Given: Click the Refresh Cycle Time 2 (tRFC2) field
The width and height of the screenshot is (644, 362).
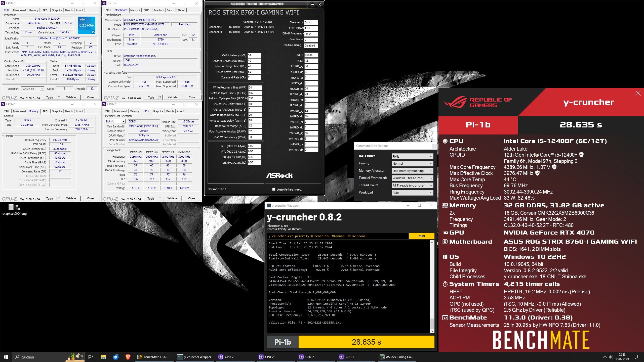Looking at the screenshot, I should click(x=255, y=93).
